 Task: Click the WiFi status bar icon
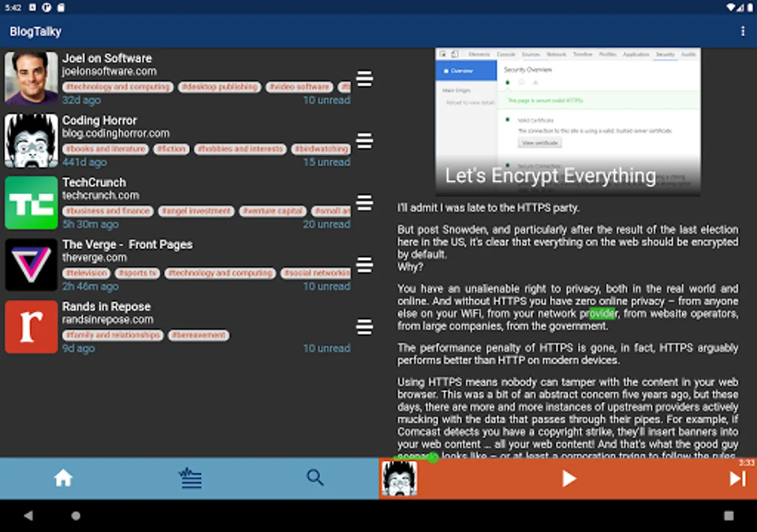(732, 8)
